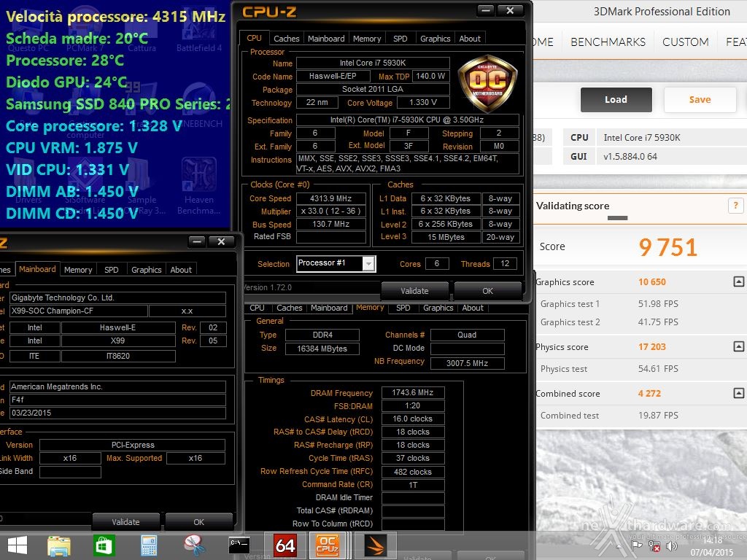
Task: Click the CPU-Z Name field 'Intel Core i7 5930K'
Action: coord(373,63)
